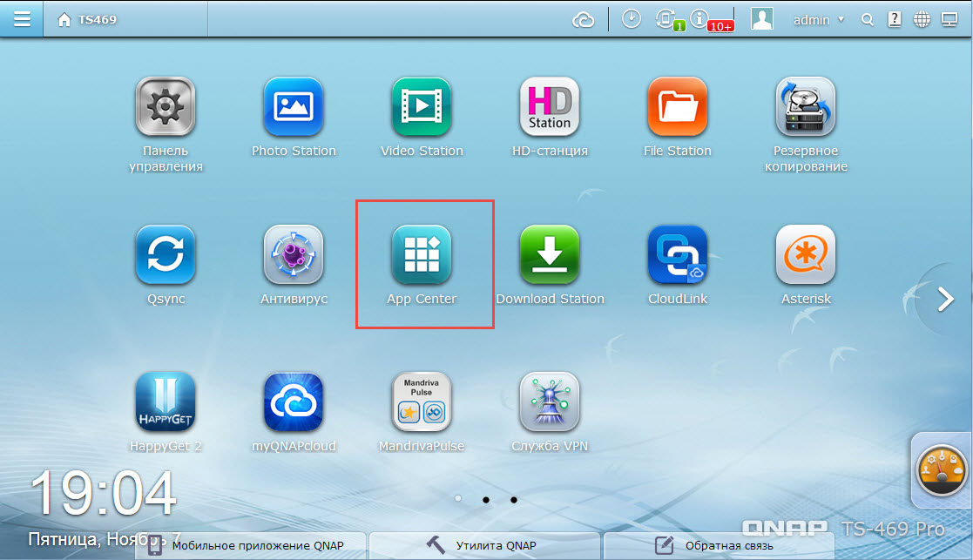Open CloudLink
The height and width of the screenshot is (560, 973).
[678, 254]
